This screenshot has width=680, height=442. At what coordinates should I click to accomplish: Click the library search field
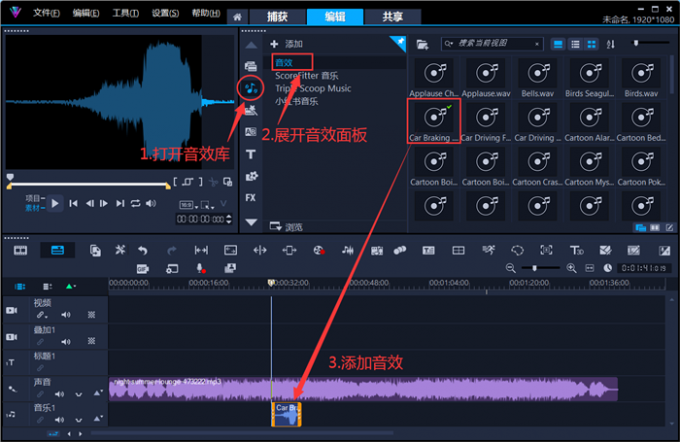click(492, 44)
